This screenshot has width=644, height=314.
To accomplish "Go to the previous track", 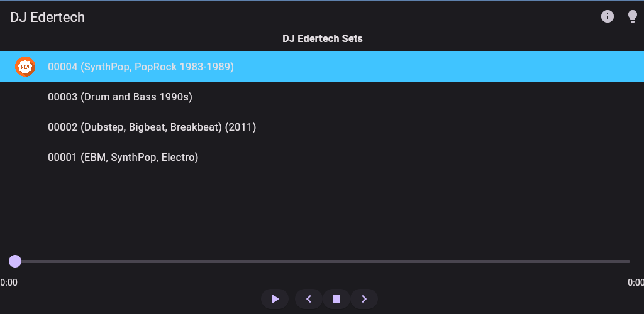I will click(309, 299).
